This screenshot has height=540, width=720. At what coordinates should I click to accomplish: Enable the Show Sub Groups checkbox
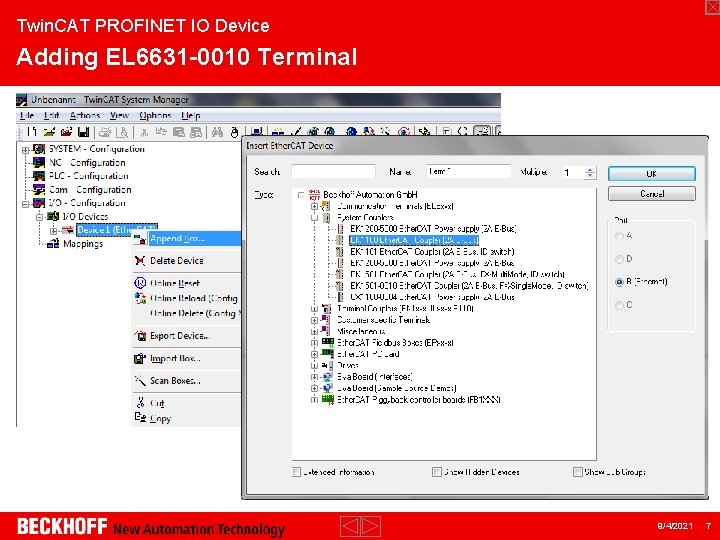[578, 472]
